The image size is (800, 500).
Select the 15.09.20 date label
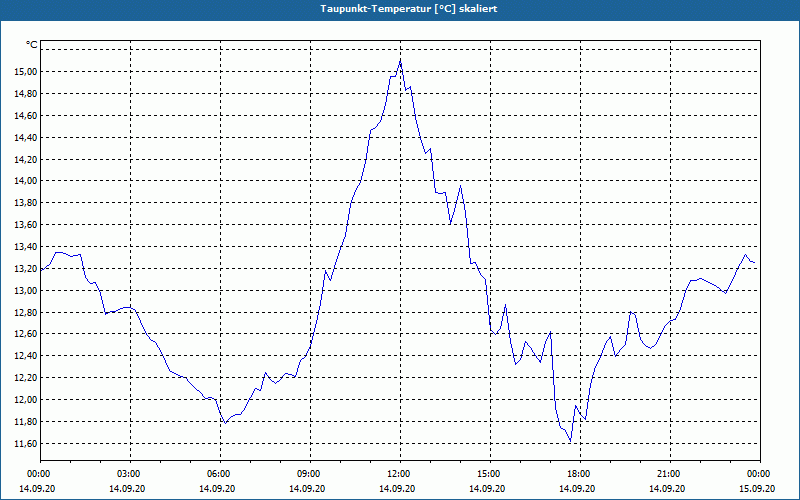point(757,489)
